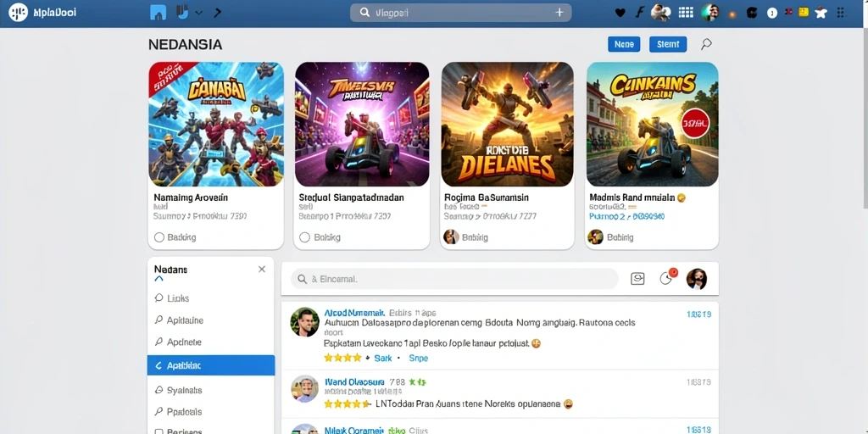Screen dimensions: 868x434
Task: Click the red circle badge on CUNKAINS artwork
Action: coord(695,123)
